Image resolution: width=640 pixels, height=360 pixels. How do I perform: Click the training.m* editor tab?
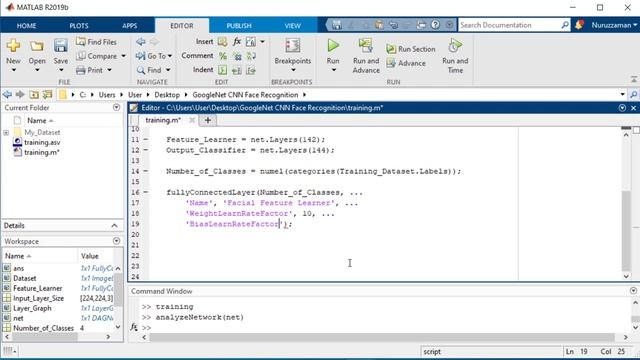click(163, 120)
